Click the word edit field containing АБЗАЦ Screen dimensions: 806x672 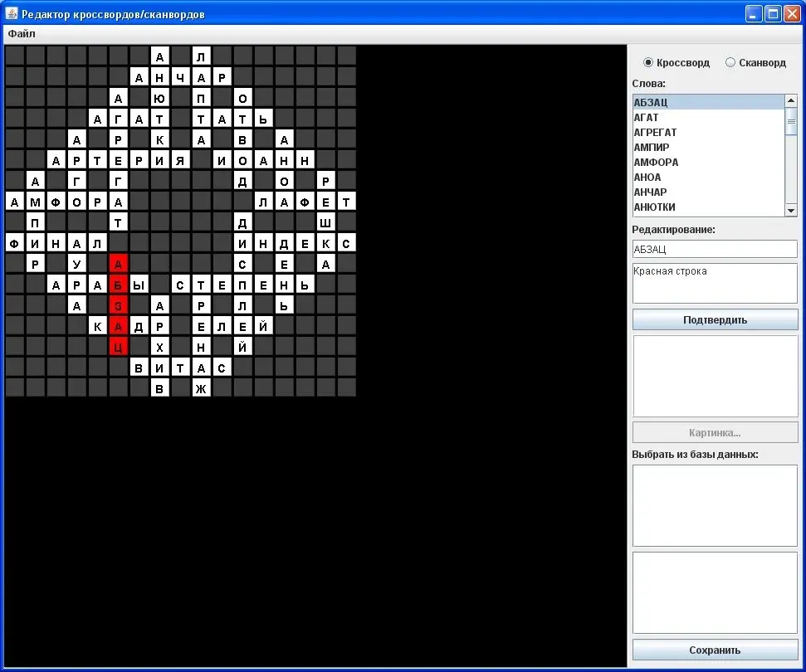714,249
